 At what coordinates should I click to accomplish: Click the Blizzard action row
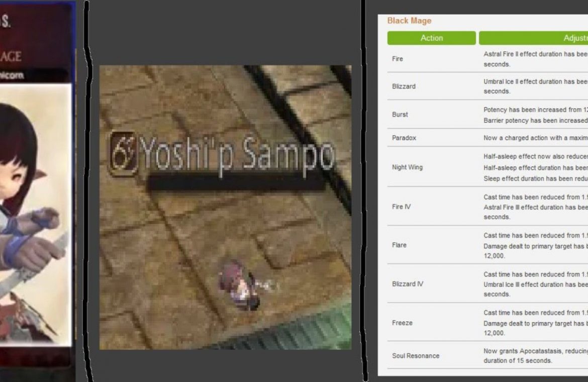point(487,86)
